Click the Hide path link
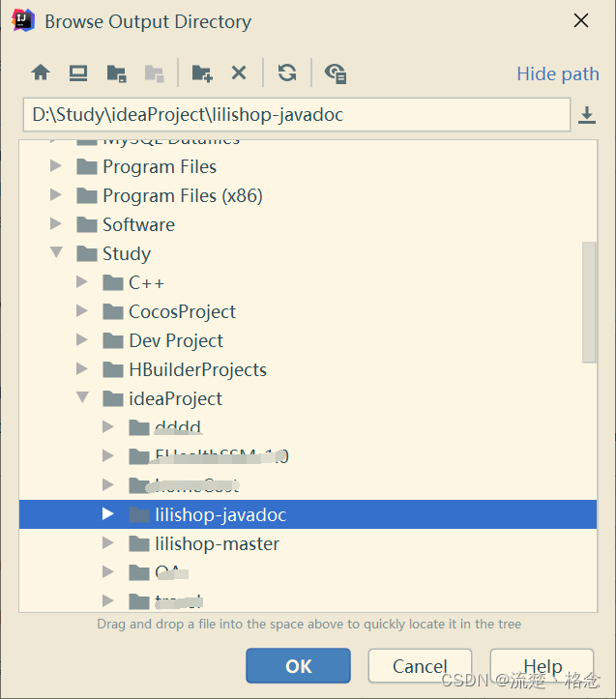The height and width of the screenshot is (699, 616). pos(558,73)
